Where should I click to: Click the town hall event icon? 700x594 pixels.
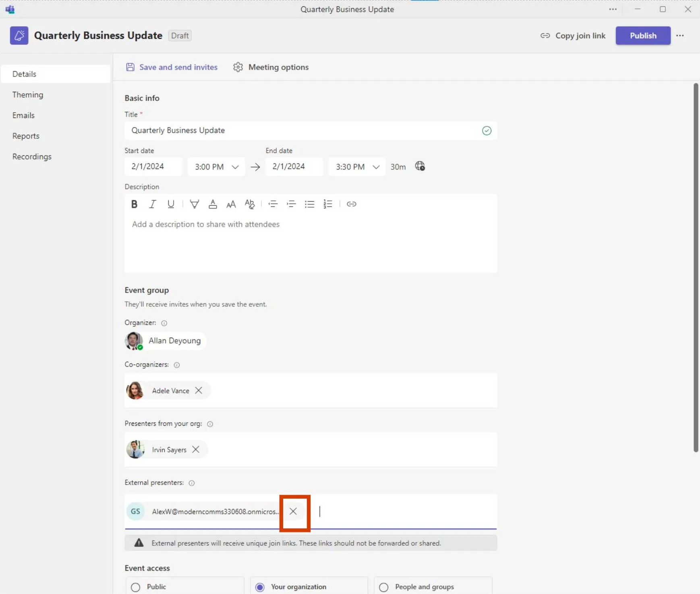tap(19, 35)
